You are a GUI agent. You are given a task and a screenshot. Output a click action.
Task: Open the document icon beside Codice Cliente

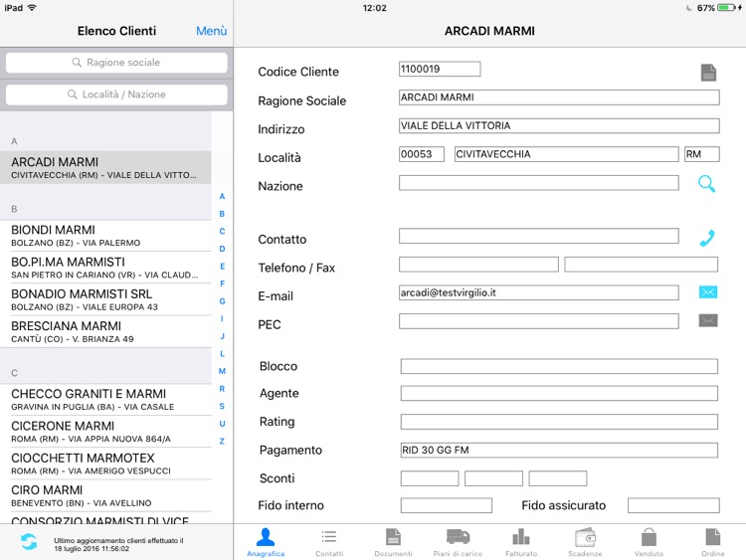click(708, 73)
